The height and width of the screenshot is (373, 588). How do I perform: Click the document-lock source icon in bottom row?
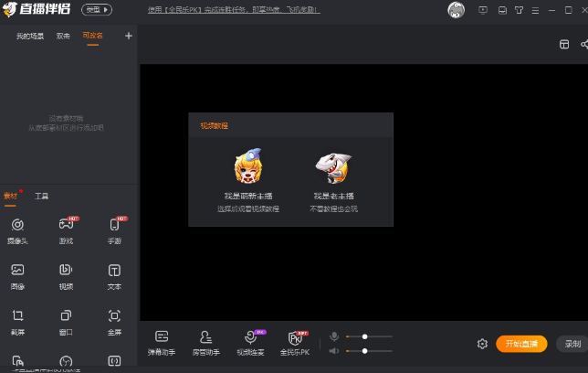(x=17, y=361)
